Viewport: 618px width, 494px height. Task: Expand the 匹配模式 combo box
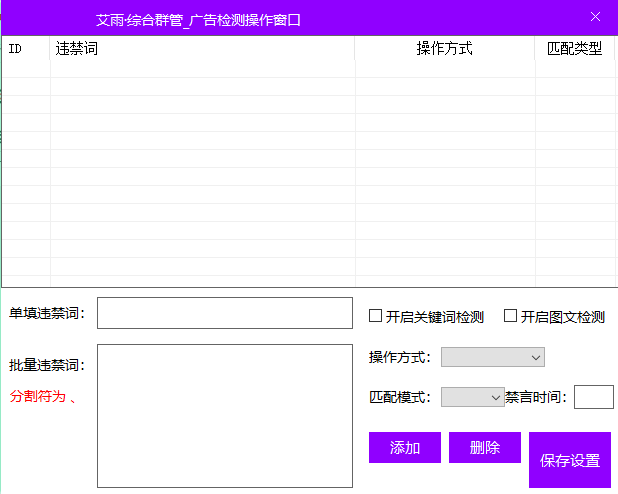tap(473, 397)
